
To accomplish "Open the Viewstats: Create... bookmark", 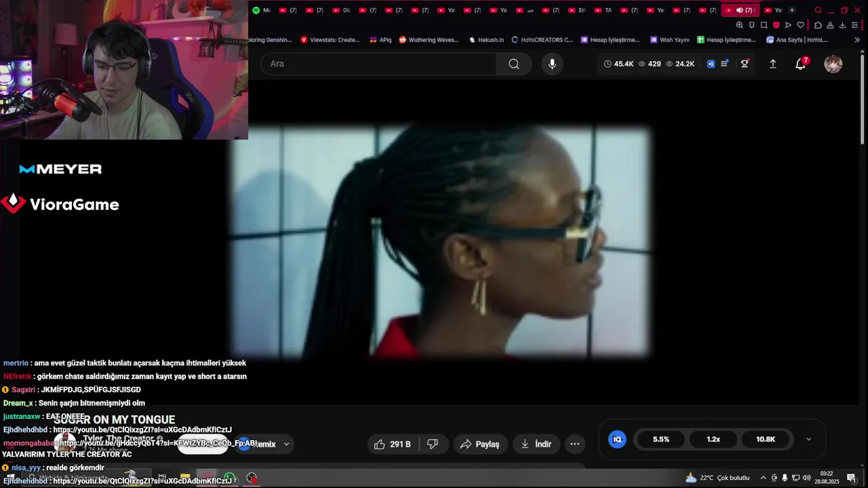I will point(330,40).
